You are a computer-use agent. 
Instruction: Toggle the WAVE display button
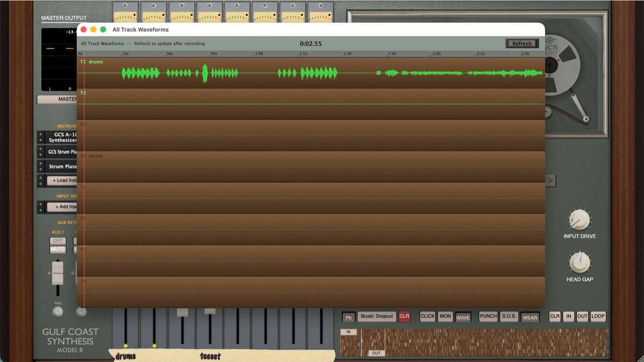pos(463,317)
